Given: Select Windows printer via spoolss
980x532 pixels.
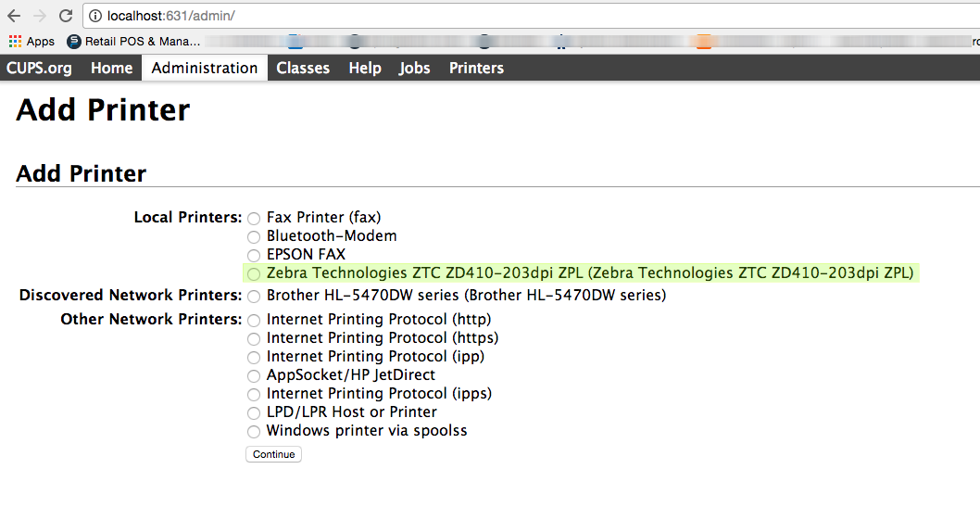Looking at the screenshot, I should (x=254, y=432).
